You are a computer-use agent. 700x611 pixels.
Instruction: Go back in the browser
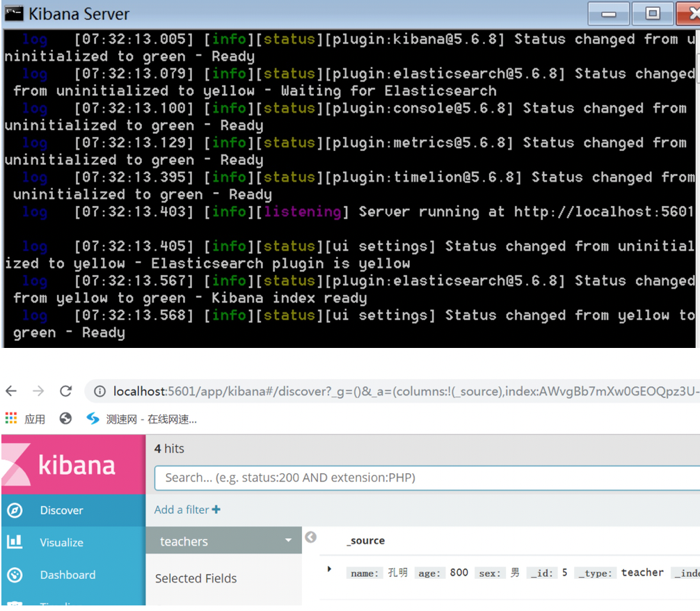[11, 392]
